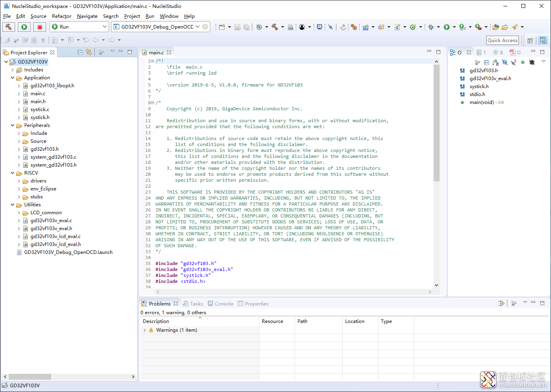Switch to the Properties tab
This screenshot has width=551, height=392.
pyautogui.click(x=253, y=304)
